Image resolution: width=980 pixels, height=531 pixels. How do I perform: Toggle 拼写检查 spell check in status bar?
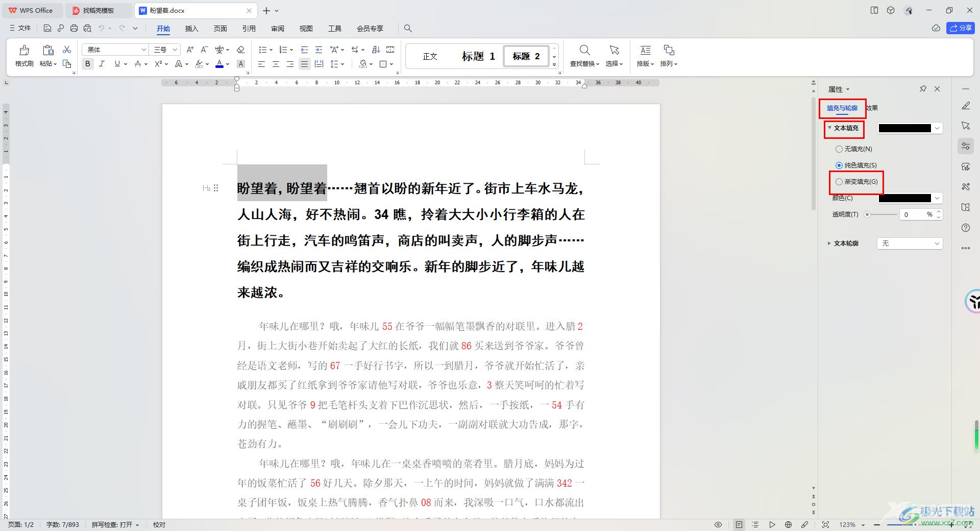pos(115,524)
